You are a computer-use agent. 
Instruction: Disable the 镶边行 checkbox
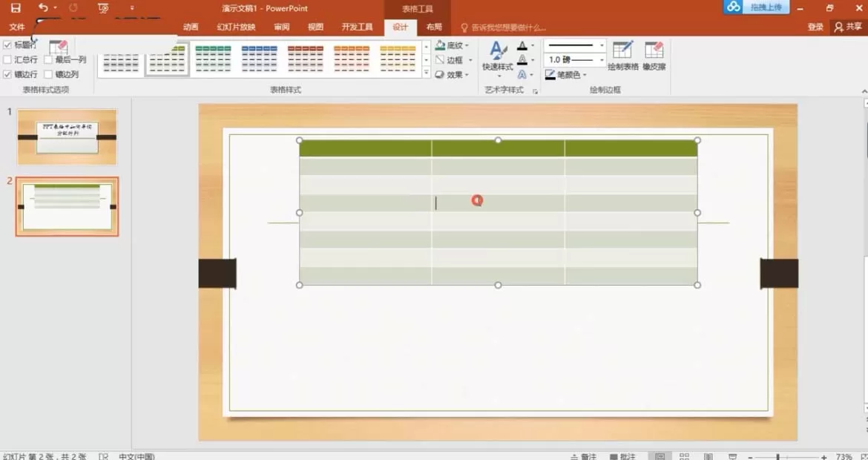click(x=7, y=74)
